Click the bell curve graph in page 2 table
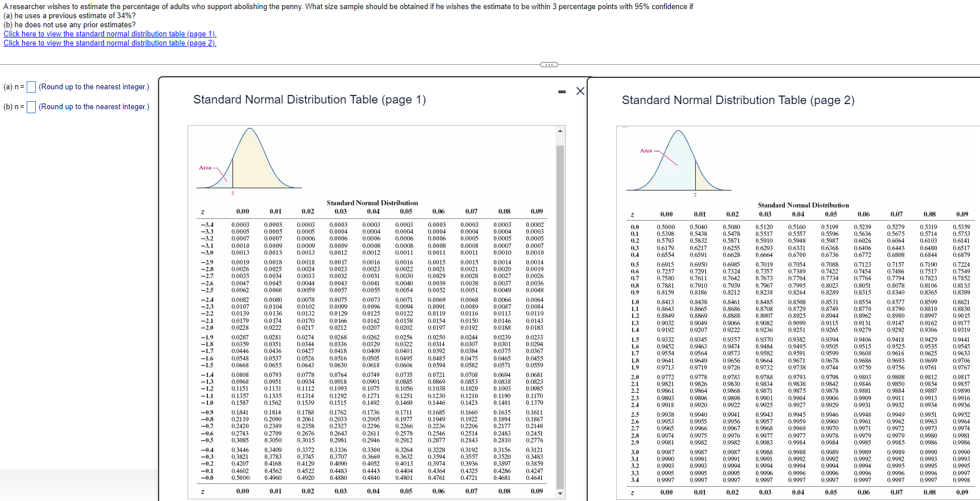The height and width of the screenshot is (501, 980). [x=679, y=160]
